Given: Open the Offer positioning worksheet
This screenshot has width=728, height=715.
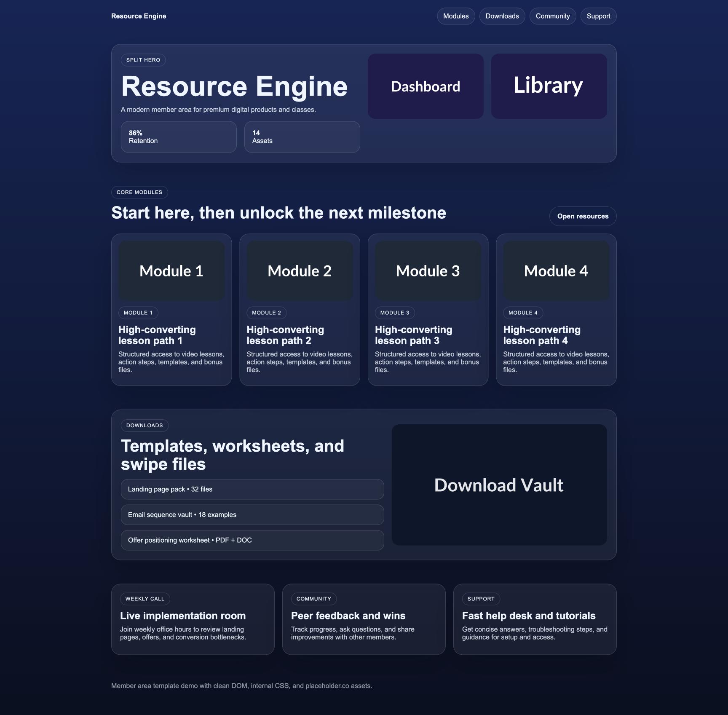Looking at the screenshot, I should coord(252,540).
